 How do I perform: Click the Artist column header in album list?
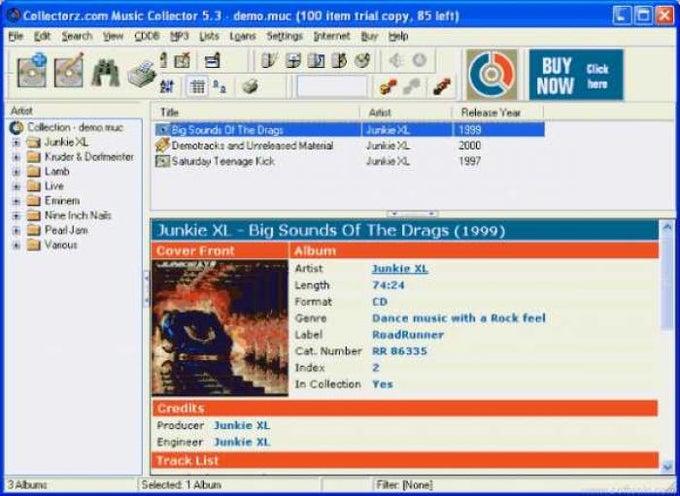click(x=406, y=113)
